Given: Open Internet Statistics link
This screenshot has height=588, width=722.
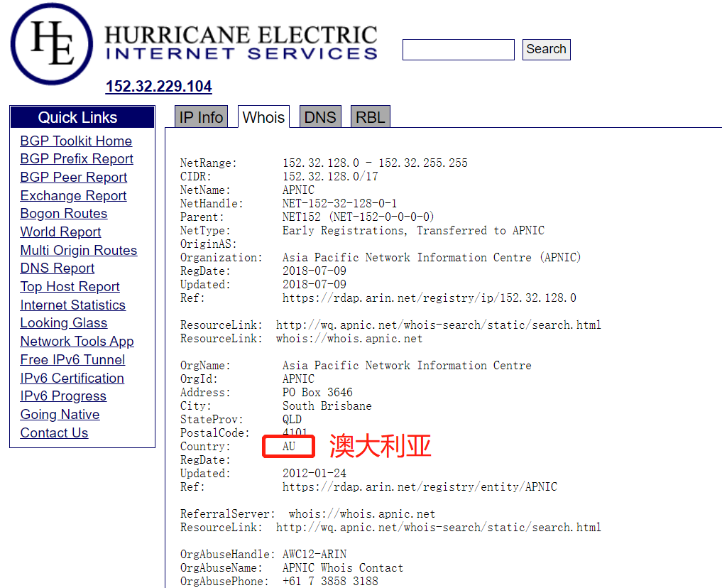Looking at the screenshot, I should click(x=72, y=305).
